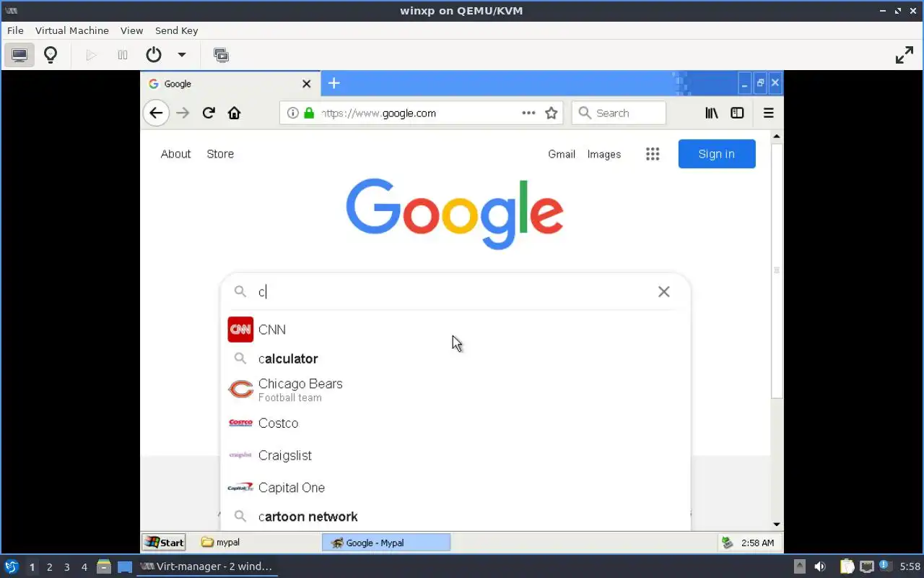Screen dimensions: 924x578
Task: Click the Google search text field
Action: (x=455, y=292)
